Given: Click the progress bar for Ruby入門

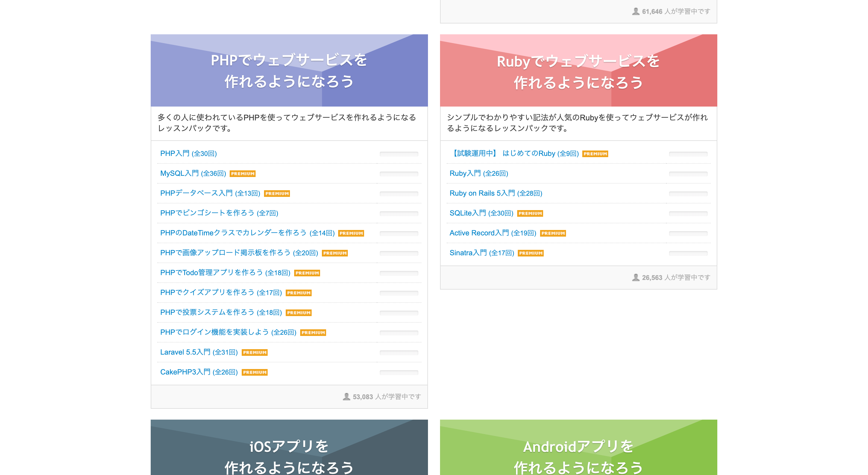Looking at the screenshot, I should click(x=688, y=174).
